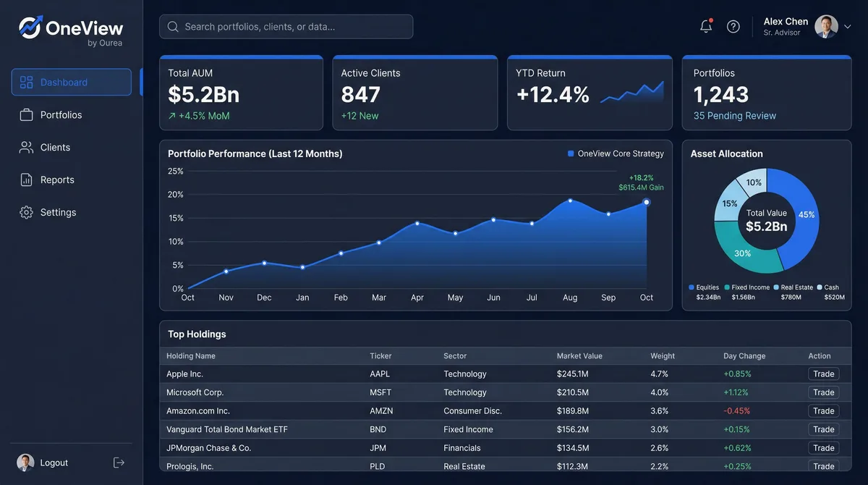Open Reports via its sidebar icon

click(x=25, y=180)
